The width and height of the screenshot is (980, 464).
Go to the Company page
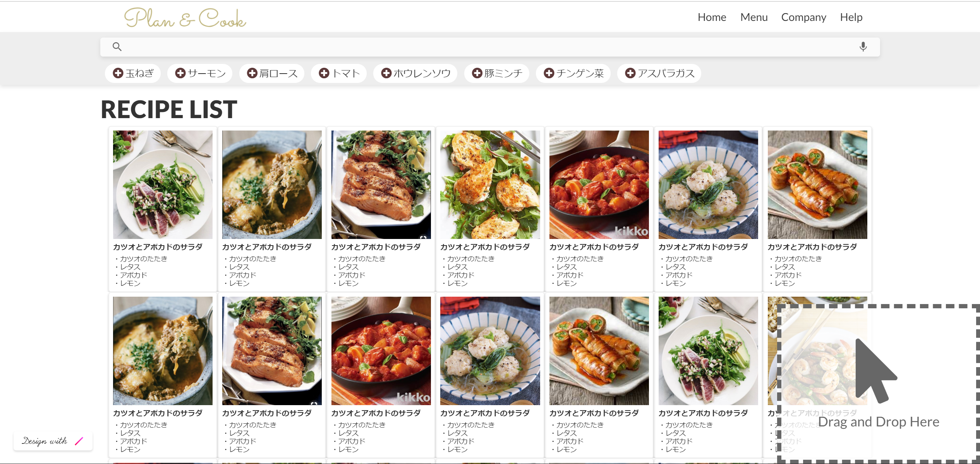(803, 17)
